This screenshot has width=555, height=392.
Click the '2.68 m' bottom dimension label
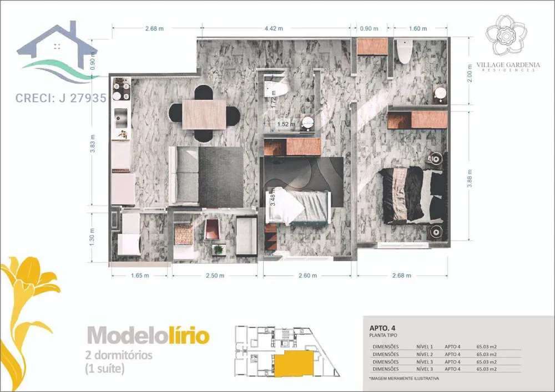(x=402, y=276)
